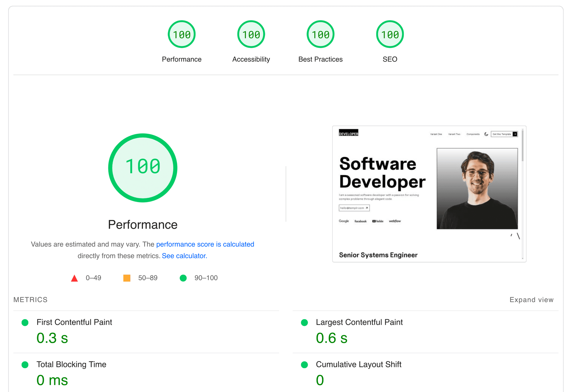This screenshot has height=392, width=572.
Task: Click the orange square legend marker for 50–89
Action: pos(127,278)
